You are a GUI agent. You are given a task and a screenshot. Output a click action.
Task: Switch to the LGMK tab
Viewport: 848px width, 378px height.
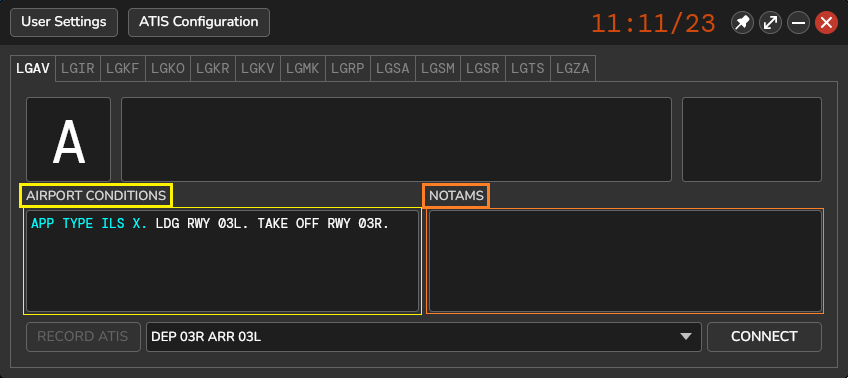(x=303, y=69)
